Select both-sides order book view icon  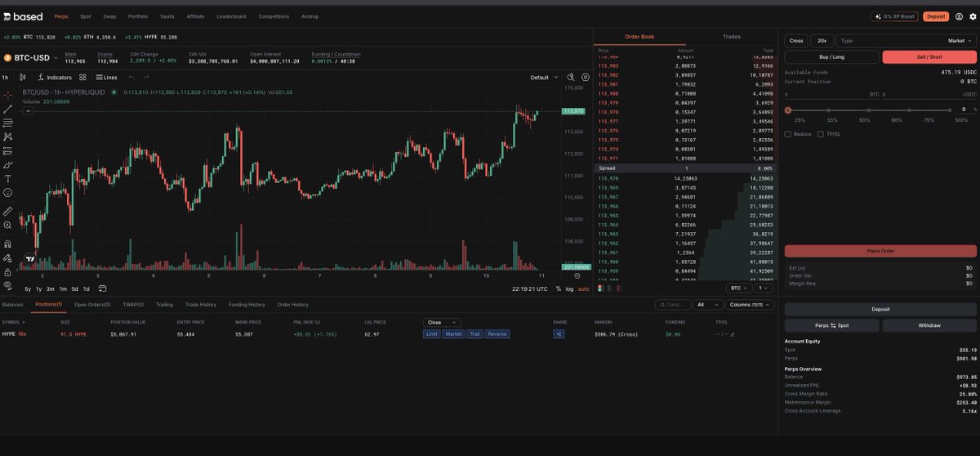click(x=601, y=288)
